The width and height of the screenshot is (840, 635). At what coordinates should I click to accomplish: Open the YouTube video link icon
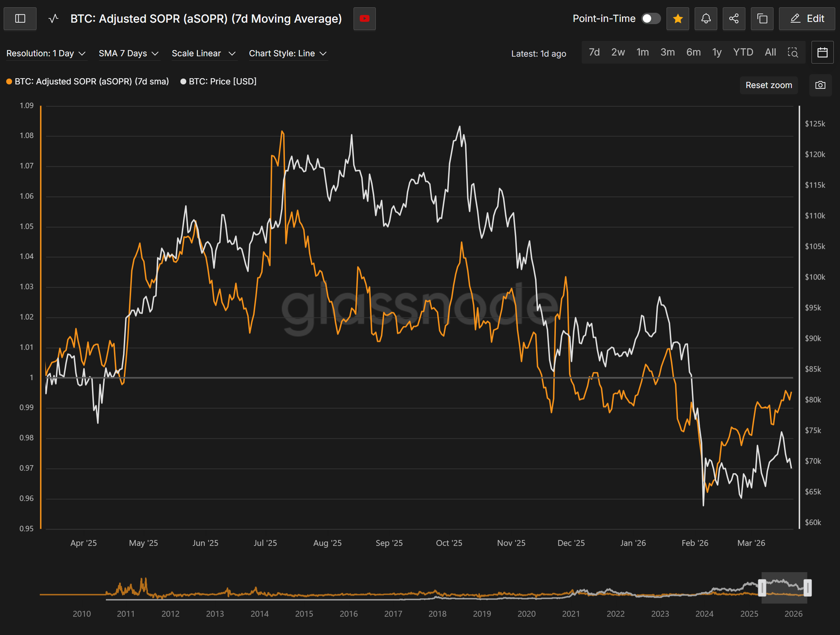coord(364,19)
